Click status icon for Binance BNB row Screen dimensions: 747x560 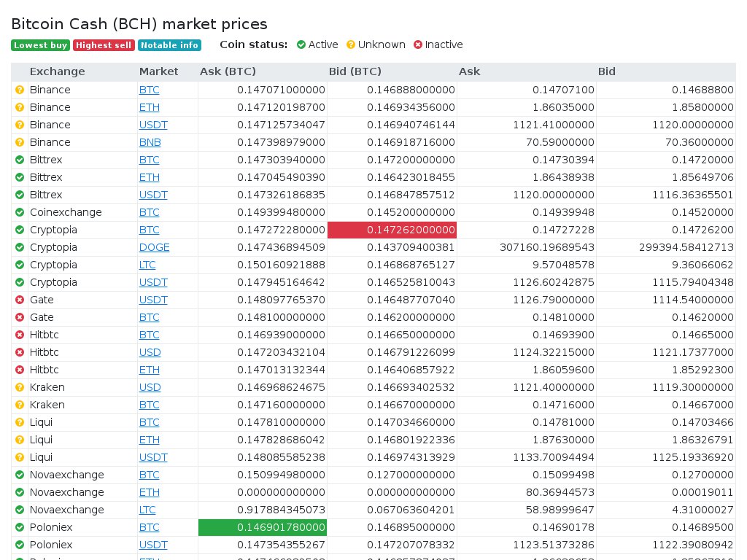(20, 142)
